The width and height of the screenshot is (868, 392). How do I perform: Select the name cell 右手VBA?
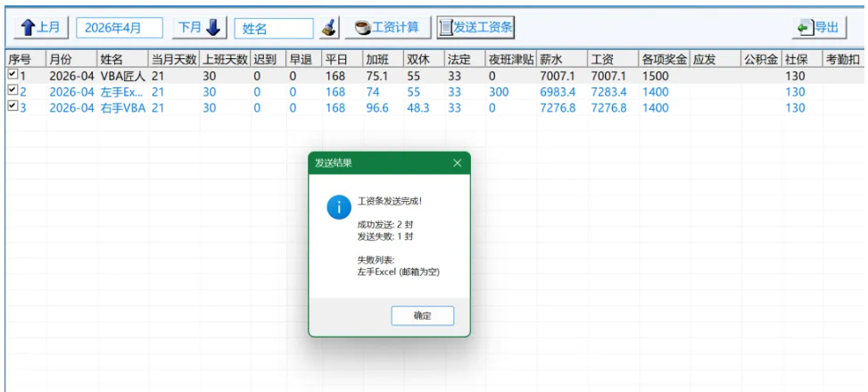[123, 108]
